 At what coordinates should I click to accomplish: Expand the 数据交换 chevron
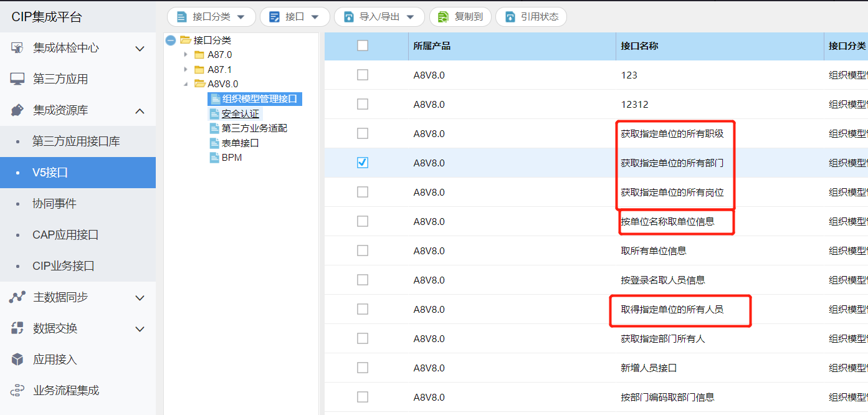[x=140, y=328]
